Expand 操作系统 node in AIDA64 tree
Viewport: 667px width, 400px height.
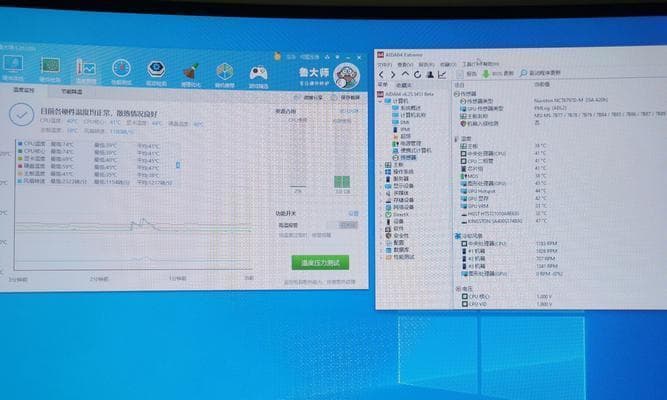click(x=381, y=172)
